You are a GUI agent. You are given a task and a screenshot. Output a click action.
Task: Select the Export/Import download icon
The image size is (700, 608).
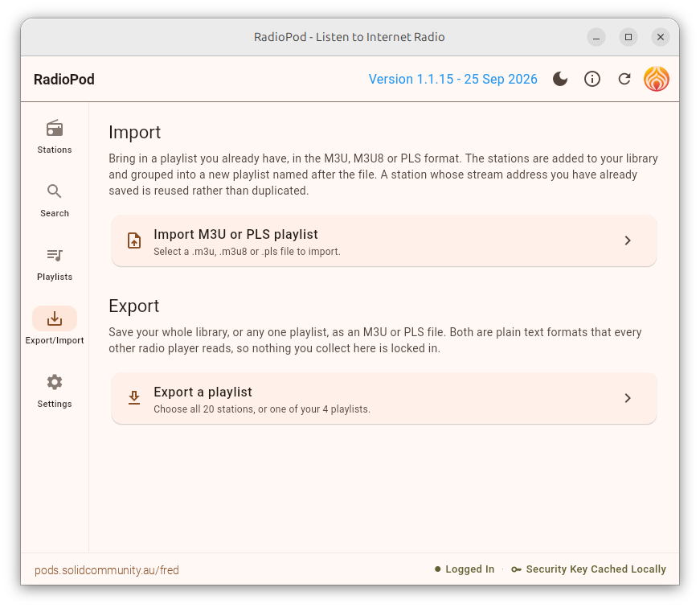[55, 318]
